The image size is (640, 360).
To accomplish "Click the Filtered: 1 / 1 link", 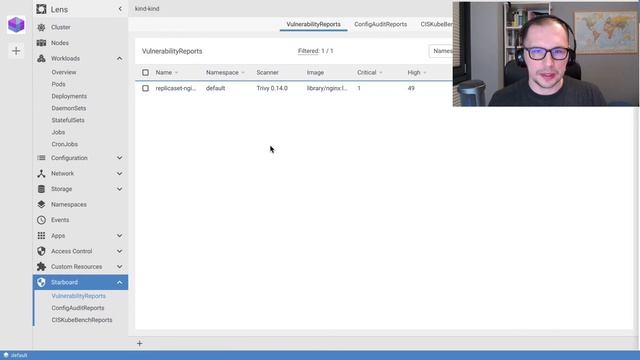I will coord(316,51).
